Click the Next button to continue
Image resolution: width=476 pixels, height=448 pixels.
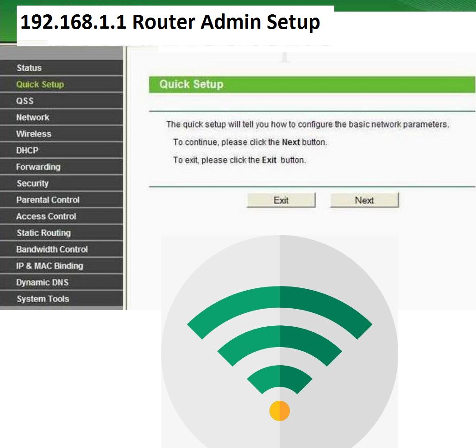(364, 200)
